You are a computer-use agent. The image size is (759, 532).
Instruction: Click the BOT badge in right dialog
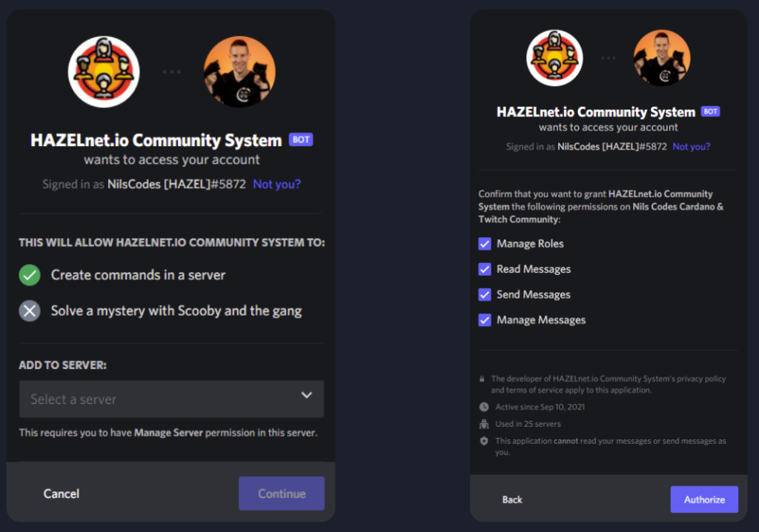(710, 111)
